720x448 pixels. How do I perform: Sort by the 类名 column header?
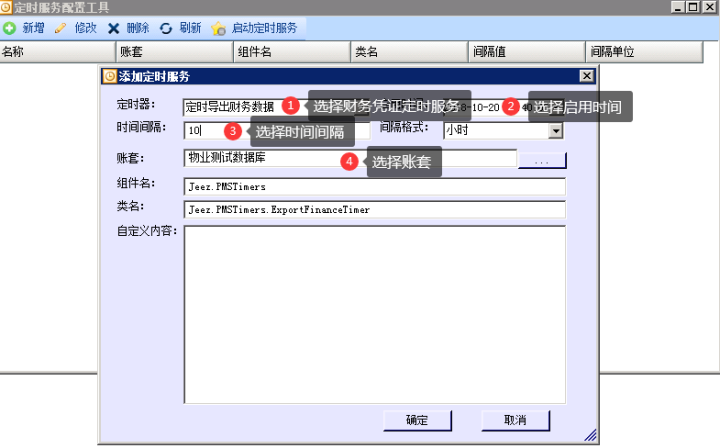click(410, 51)
